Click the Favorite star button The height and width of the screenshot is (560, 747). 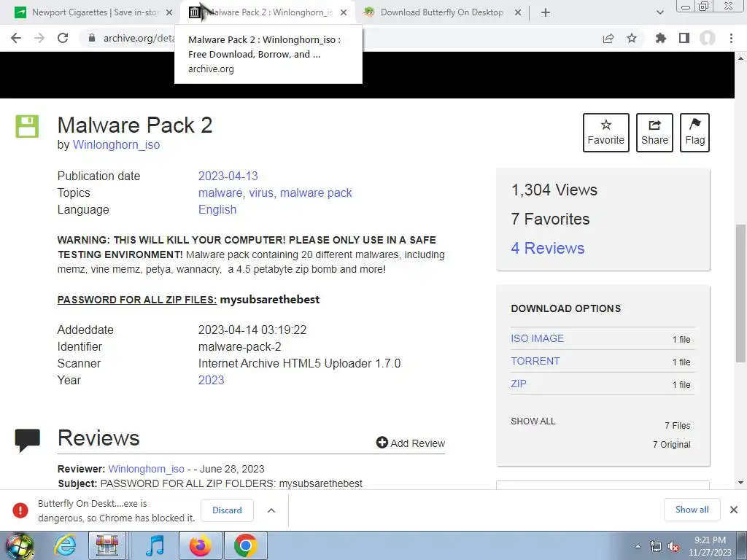pyautogui.click(x=606, y=133)
